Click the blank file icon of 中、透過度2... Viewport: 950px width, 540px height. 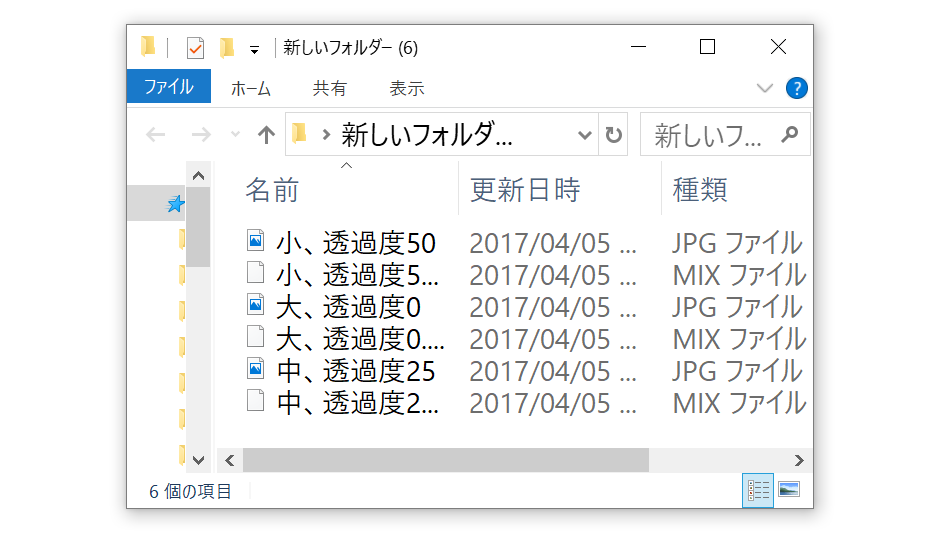click(x=256, y=401)
